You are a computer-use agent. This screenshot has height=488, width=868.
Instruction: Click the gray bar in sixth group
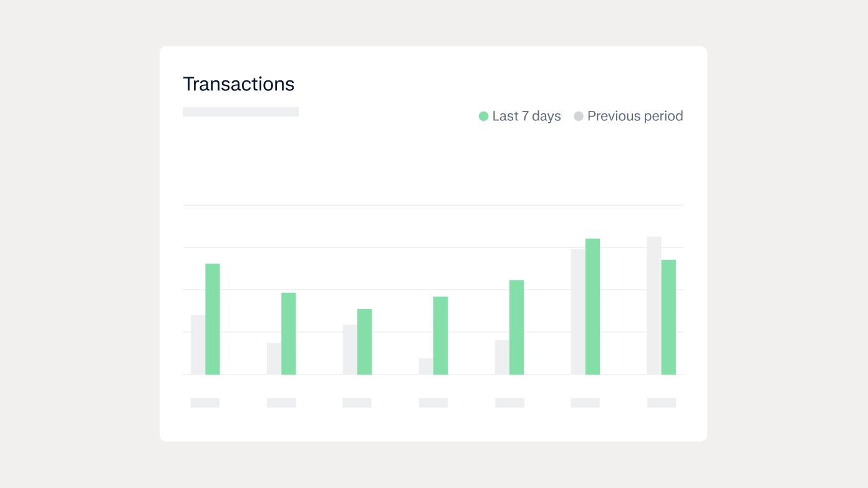click(x=577, y=312)
